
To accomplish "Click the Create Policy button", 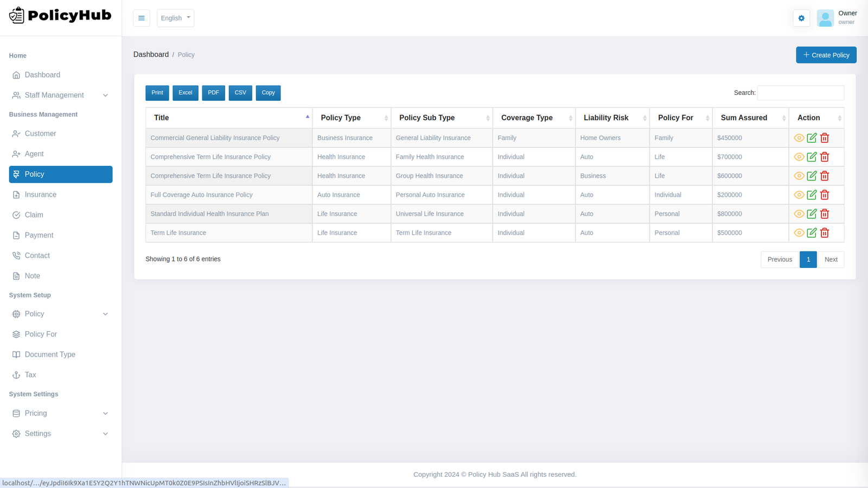I will pyautogui.click(x=826, y=55).
